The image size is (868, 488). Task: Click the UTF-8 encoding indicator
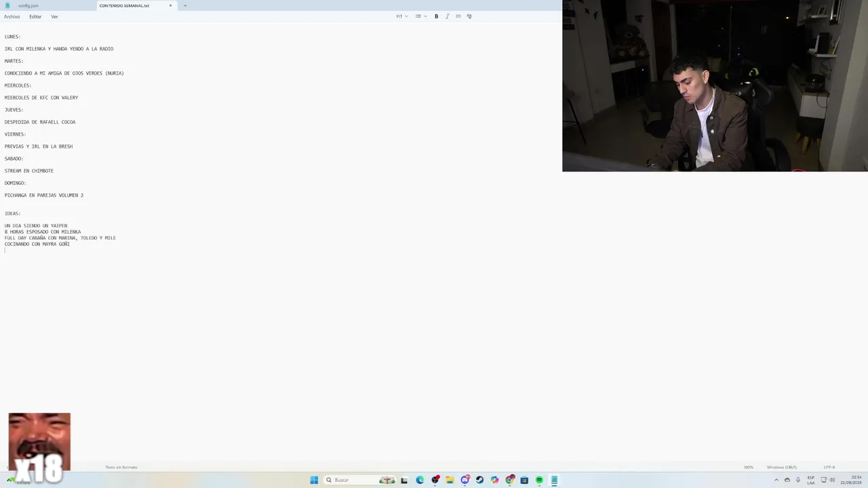click(x=829, y=467)
